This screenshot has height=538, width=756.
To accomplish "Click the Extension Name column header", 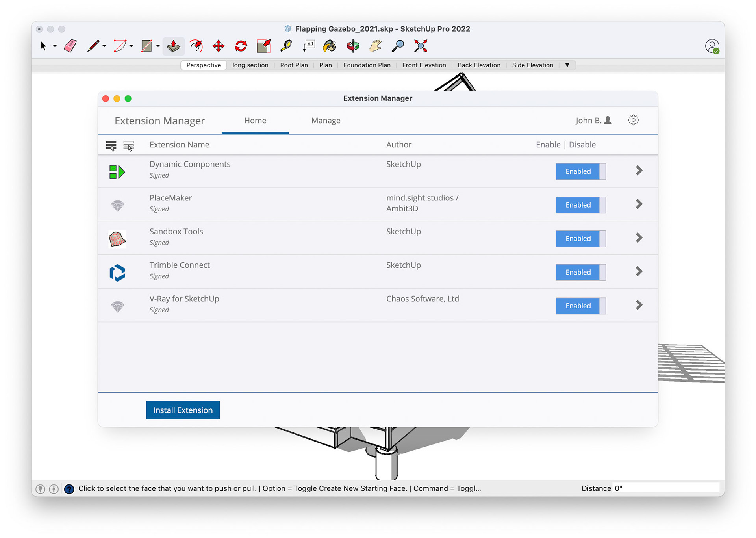I will click(x=179, y=145).
